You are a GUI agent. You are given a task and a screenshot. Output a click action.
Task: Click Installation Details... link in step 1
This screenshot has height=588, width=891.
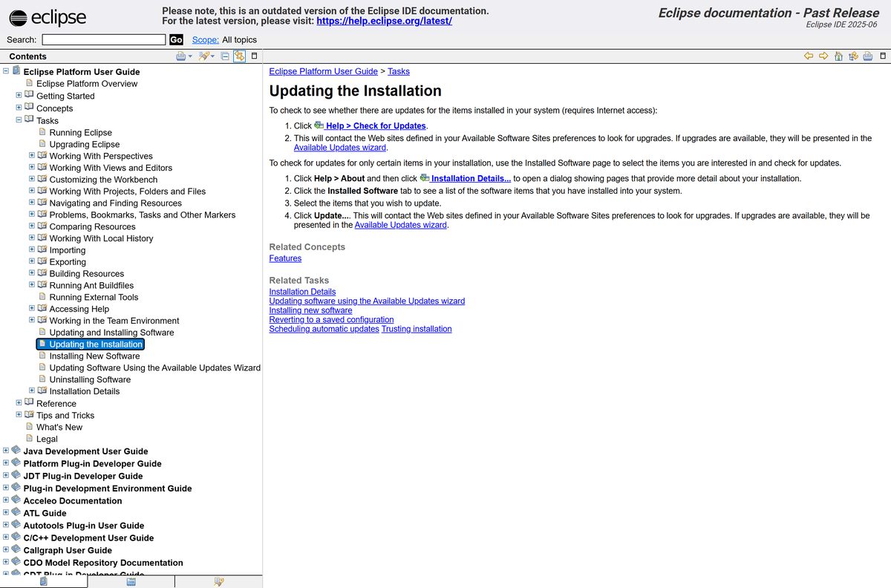pos(471,178)
